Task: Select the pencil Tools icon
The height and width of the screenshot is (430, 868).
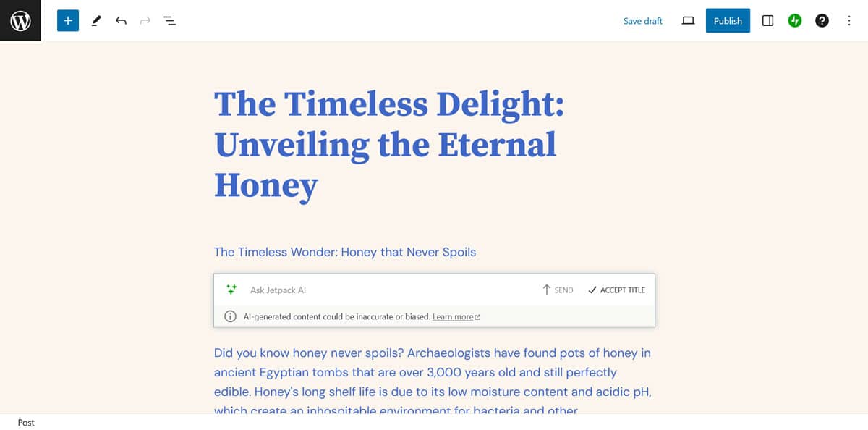Action: pos(96,21)
